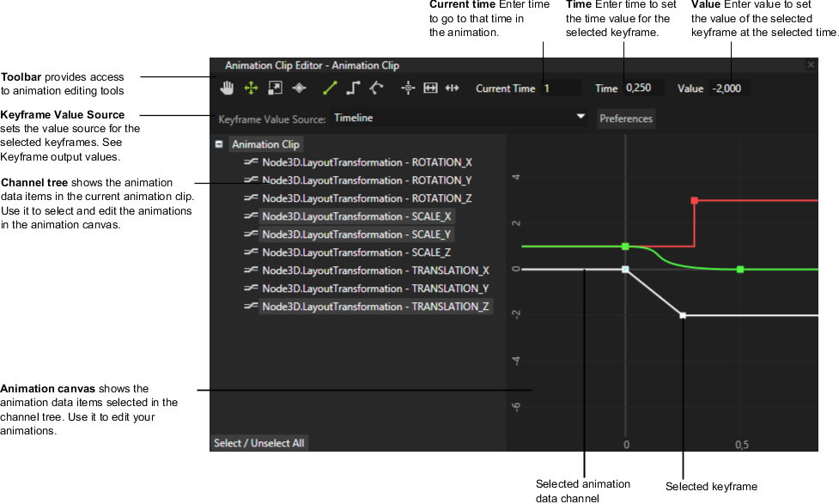Screen dimensions: 839x504
Task: Click the fit horizontally icon in toolbar
Action: 430,88
